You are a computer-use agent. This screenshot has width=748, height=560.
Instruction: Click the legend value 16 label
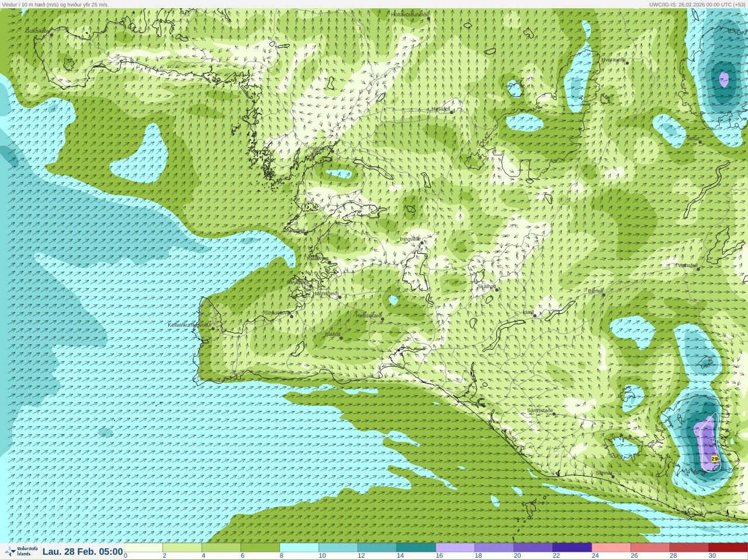(x=439, y=556)
